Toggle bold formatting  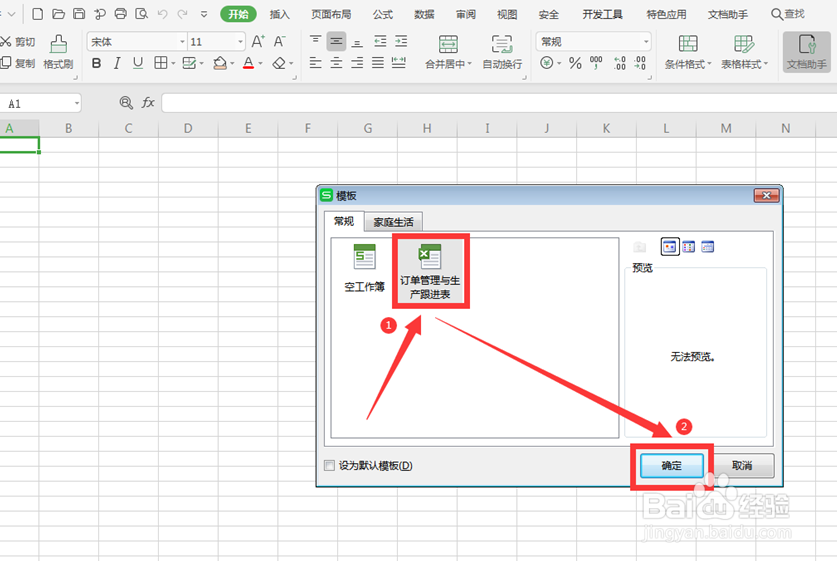[96, 63]
